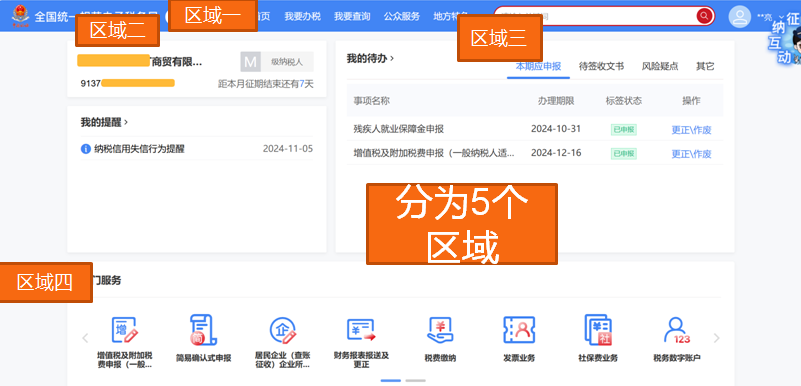Open 税费缴纳 service icon
801x386 pixels.
(440, 330)
